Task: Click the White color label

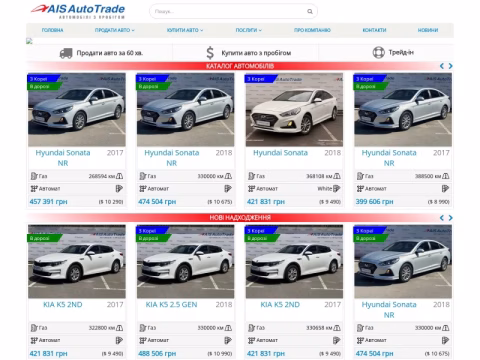Action: tap(324, 189)
